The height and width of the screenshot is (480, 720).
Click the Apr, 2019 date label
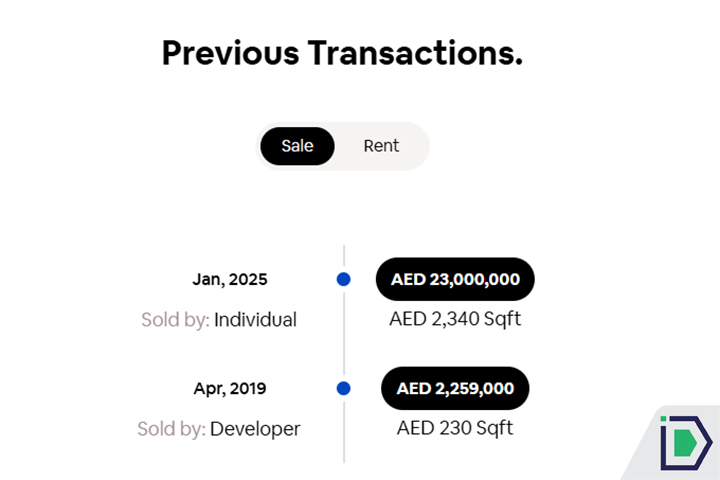(230, 388)
